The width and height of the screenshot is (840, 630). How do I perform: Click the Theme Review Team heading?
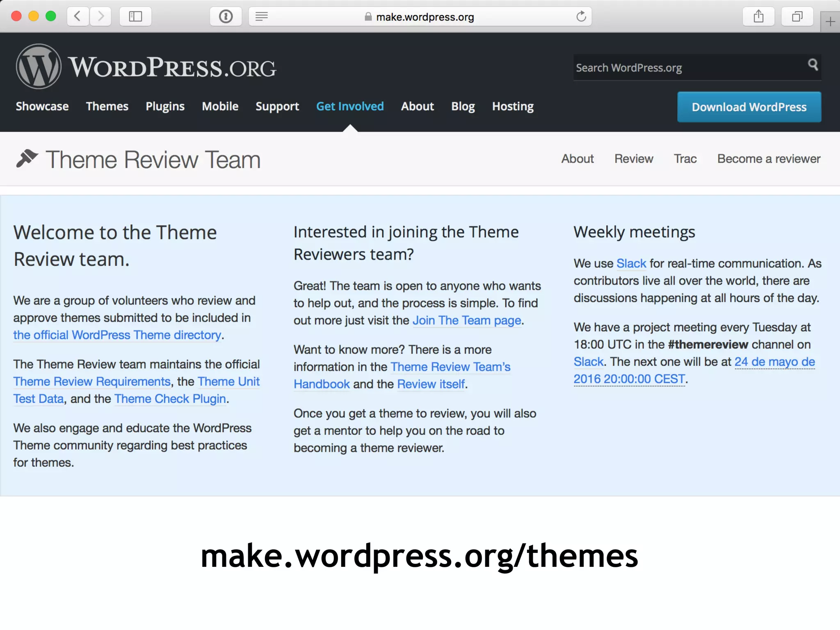153,160
